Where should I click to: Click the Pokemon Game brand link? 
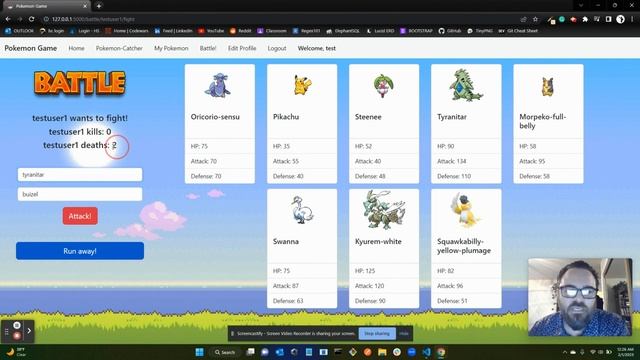pos(31,48)
